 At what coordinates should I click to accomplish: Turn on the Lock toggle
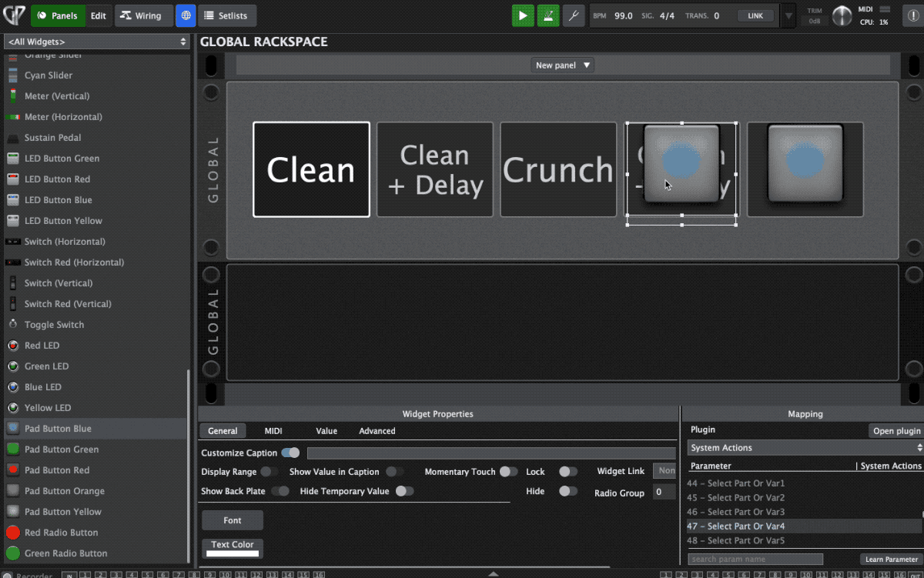pyautogui.click(x=567, y=472)
